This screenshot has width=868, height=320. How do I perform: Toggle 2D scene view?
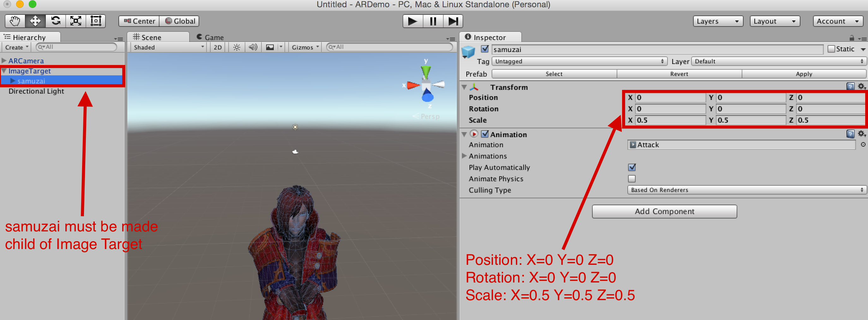tap(218, 47)
